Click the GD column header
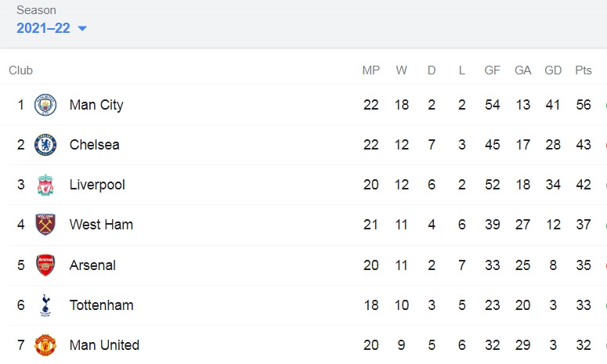 pos(553,70)
